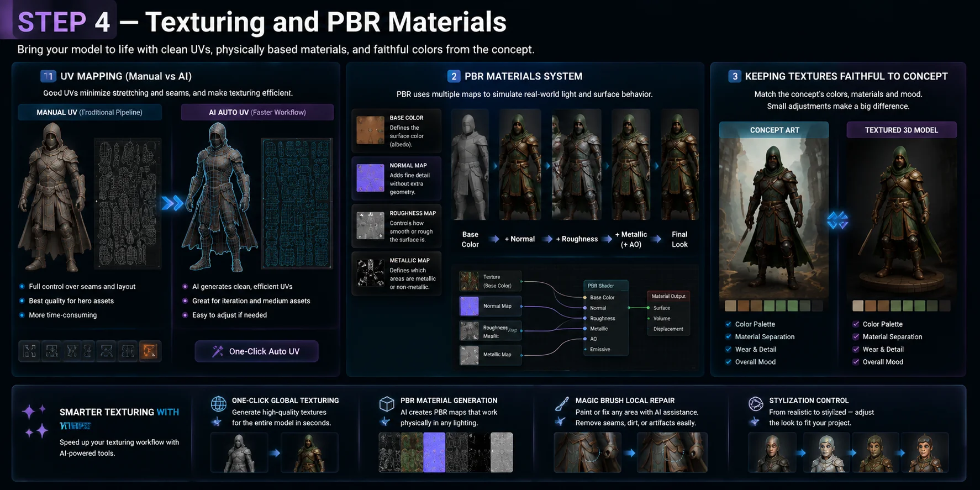The width and height of the screenshot is (980, 490).
Task: Toggle Overall Mood checkbox under Textured 3D Model
Action: [856, 362]
